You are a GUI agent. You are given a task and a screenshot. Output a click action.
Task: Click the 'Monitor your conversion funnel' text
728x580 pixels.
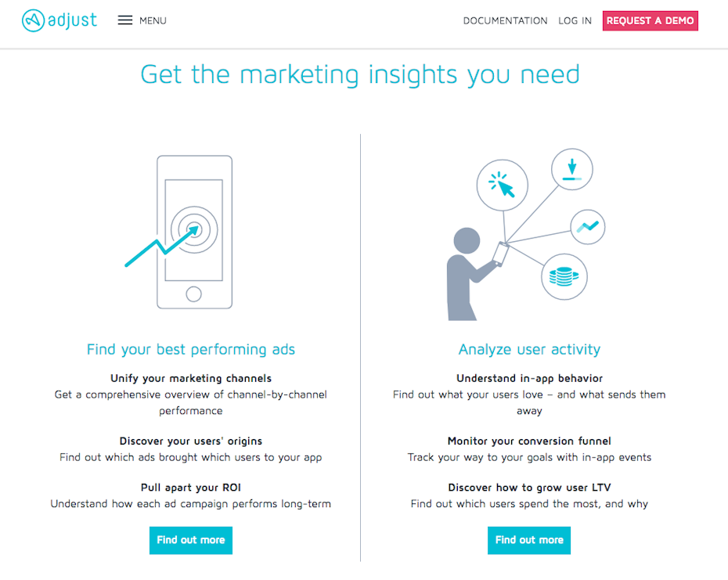[529, 441]
